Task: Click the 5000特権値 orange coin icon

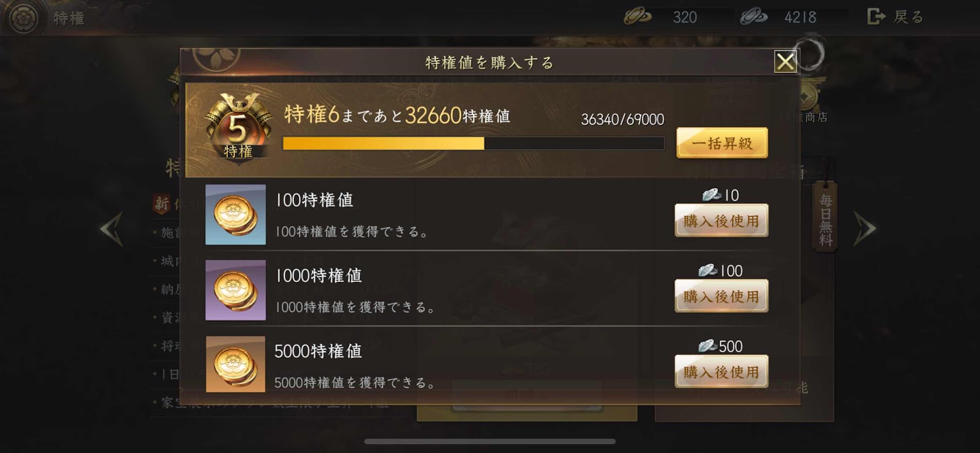Action: click(x=235, y=364)
